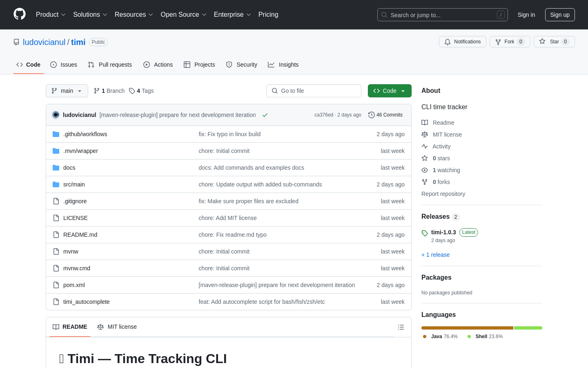Viewport: 588px width, 368px height.
Task: Click the scale icon beside MIT license in About
Action: (x=425, y=135)
